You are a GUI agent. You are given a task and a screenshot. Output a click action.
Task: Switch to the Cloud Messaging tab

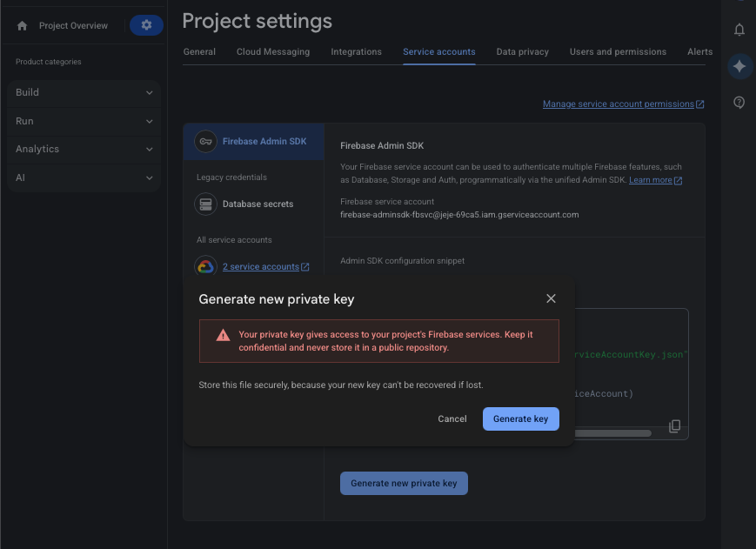click(x=272, y=51)
